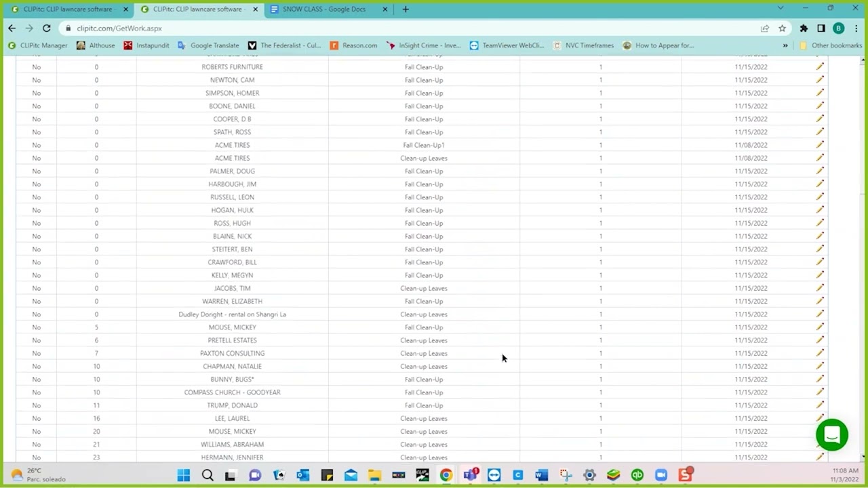Click the customer 'JACOBS, TIM'
868x488 pixels.
(x=232, y=288)
